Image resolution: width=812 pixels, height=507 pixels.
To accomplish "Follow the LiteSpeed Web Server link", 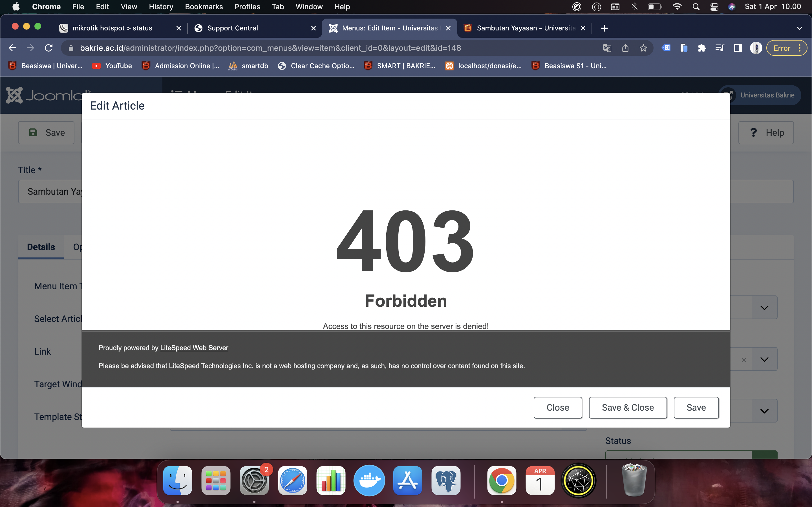I will [194, 348].
